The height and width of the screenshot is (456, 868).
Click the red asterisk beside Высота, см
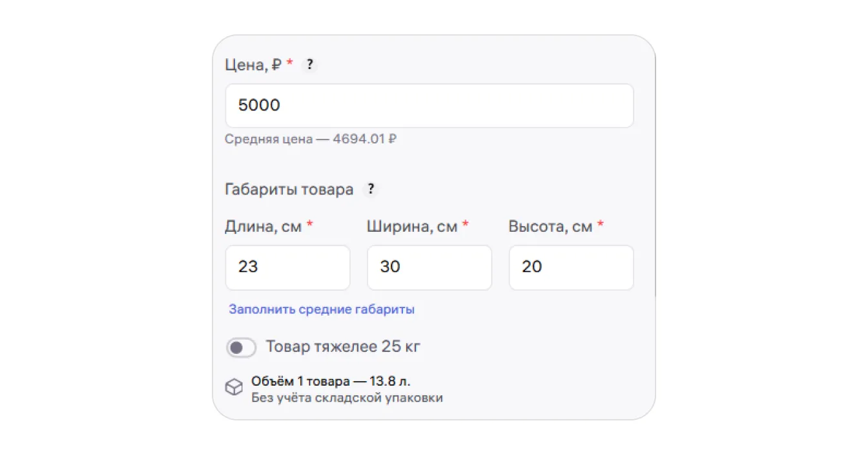[x=600, y=223]
